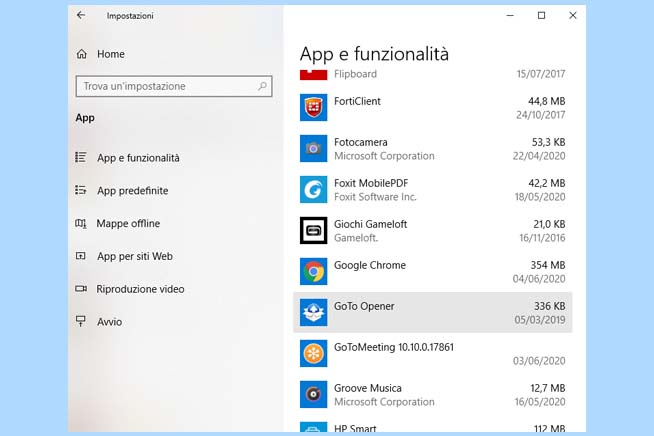Open 'App predefinite' section
Screen dimensions: 654x436
(133, 191)
